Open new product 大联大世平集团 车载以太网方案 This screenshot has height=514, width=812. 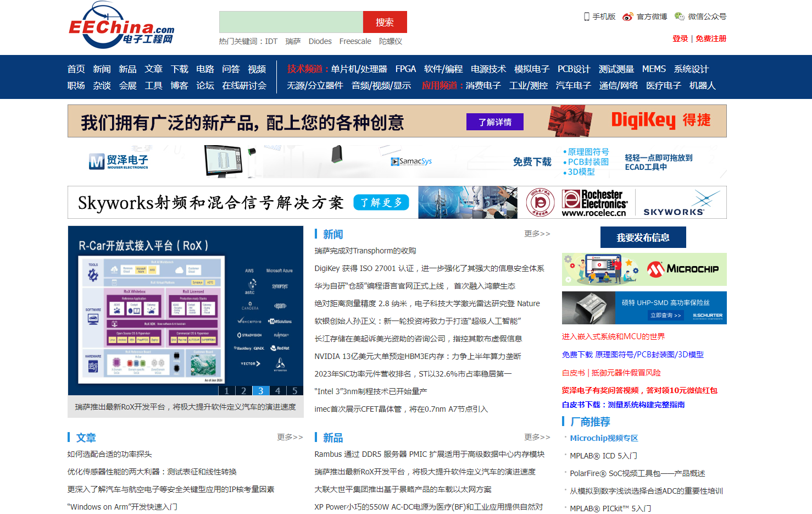click(x=403, y=489)
